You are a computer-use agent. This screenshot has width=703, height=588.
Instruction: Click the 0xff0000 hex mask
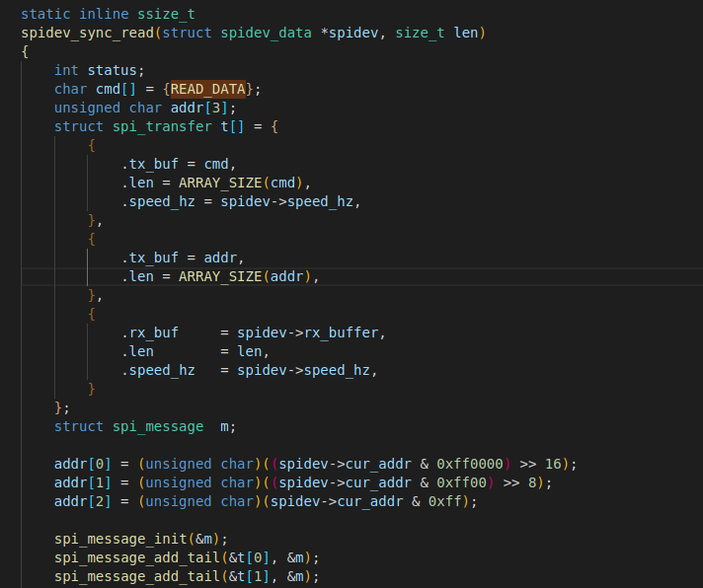point(470,464)
